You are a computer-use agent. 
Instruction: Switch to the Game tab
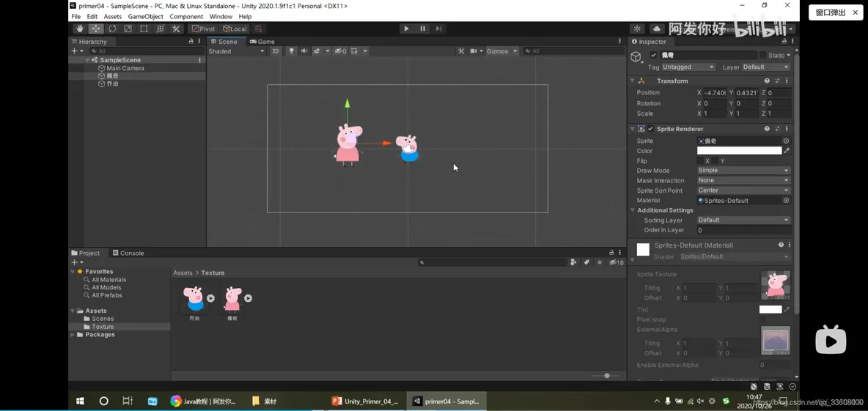coord(262,42)
